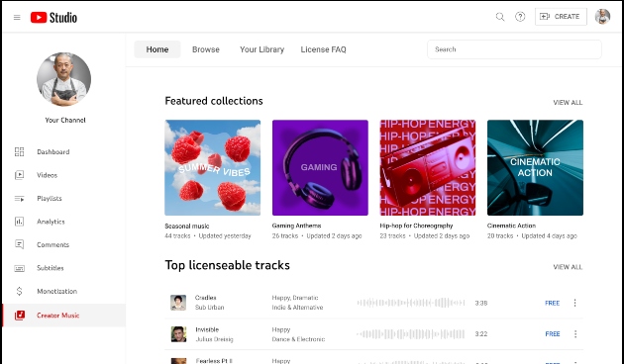Click the search magnifier icon in header

point(500,17)
